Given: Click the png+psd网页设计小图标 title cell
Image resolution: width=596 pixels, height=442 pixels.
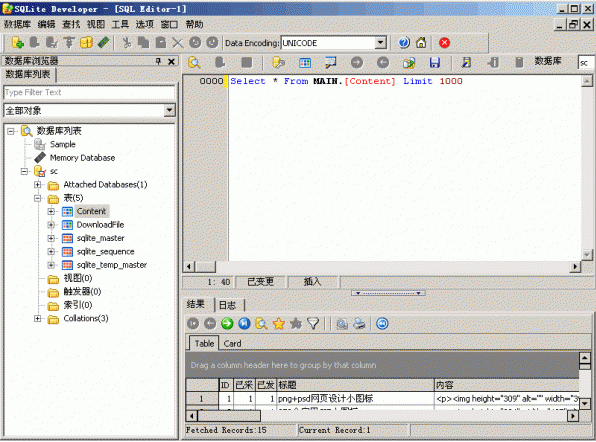Looking at the screenshot, I should pyautogui.click(x=356, y=398).
